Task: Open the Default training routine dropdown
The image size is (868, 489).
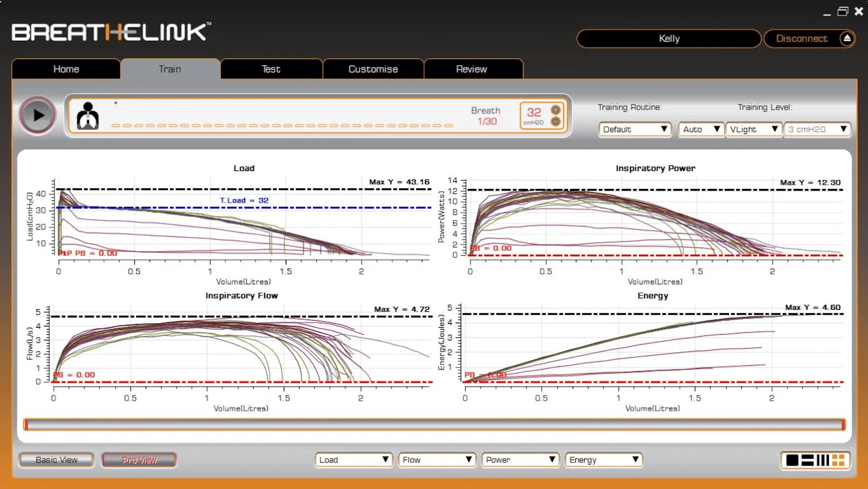Action: pyautogui.click(x=635, y=129)
